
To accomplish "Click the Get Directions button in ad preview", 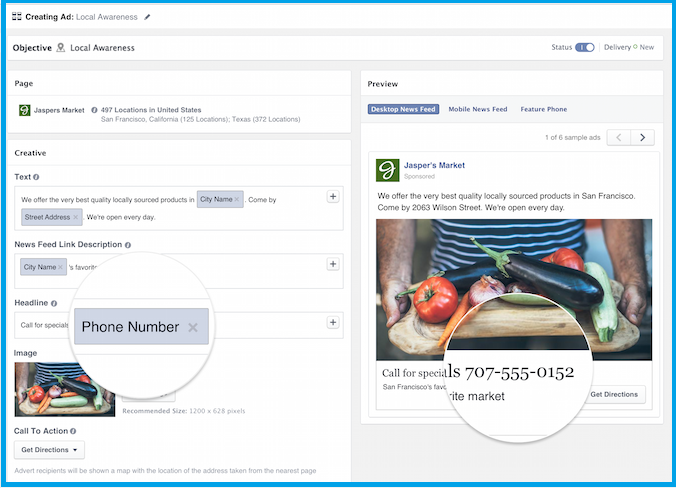I will 613,394.
